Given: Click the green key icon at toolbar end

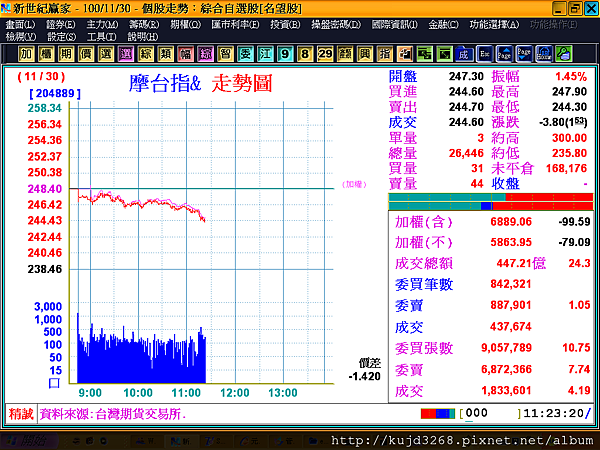Looking at the screenshot, I should pos(564,54).
